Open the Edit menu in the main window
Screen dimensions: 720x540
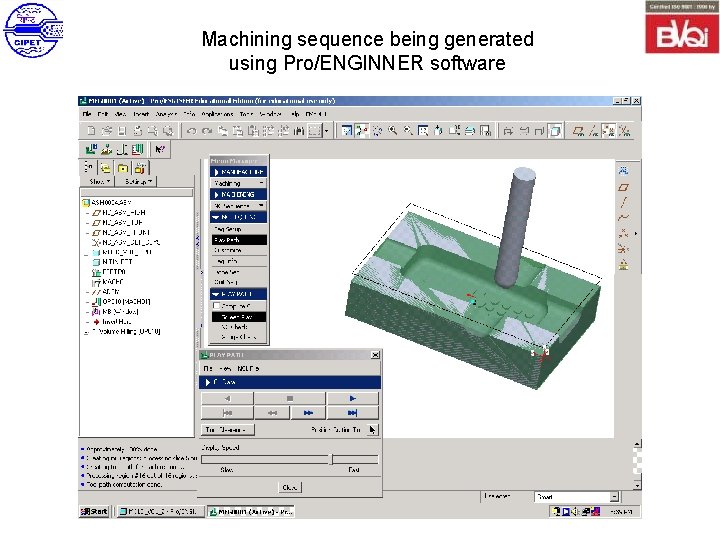pyautogui.click(x=102, y=114)
